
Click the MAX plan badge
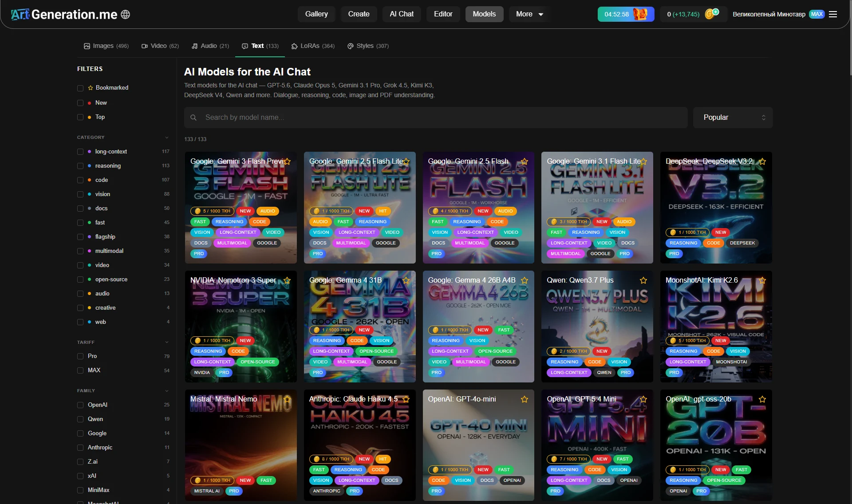(816, 14)
